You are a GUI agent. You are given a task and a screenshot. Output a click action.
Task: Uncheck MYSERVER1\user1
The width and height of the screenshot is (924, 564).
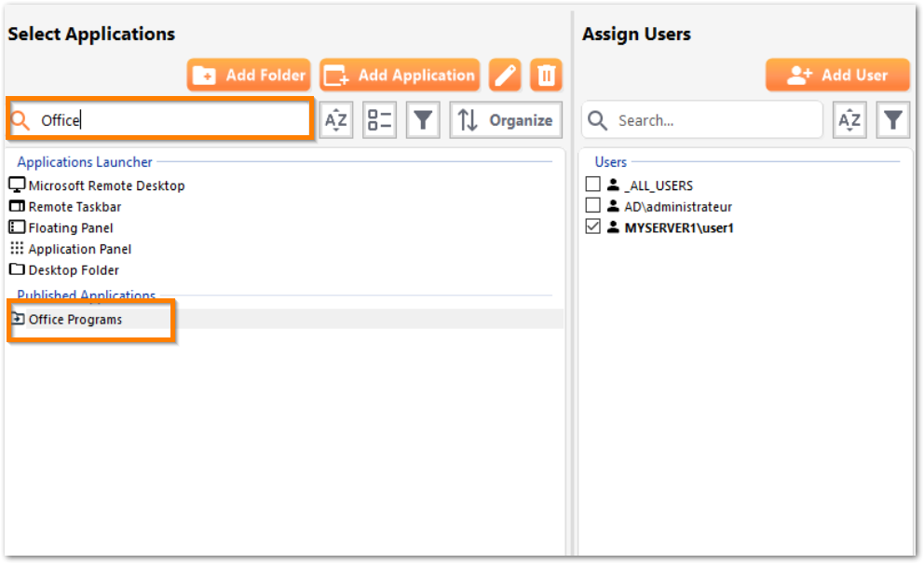point(593,227)
